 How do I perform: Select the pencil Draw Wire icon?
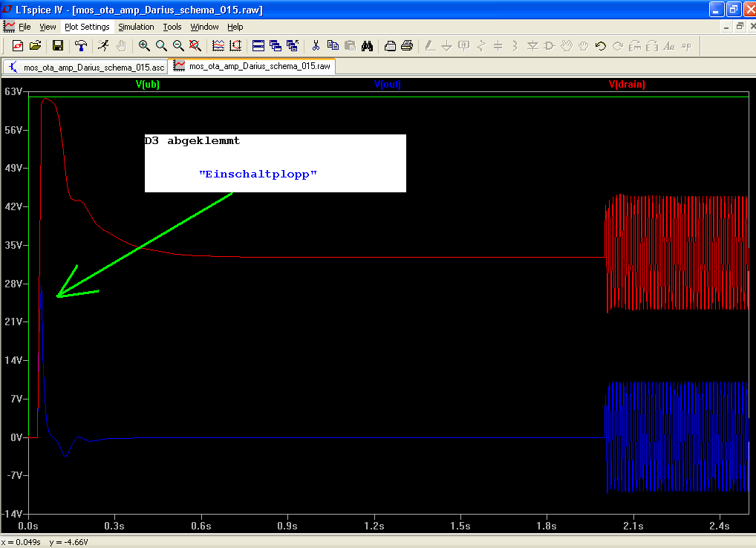pyautogui.click(x=430, y=46)
